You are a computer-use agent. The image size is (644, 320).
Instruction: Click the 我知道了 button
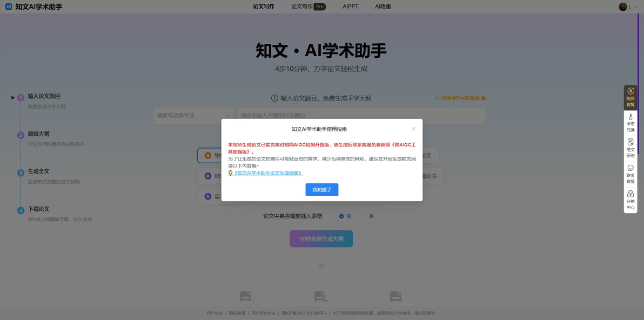(321, 190)
